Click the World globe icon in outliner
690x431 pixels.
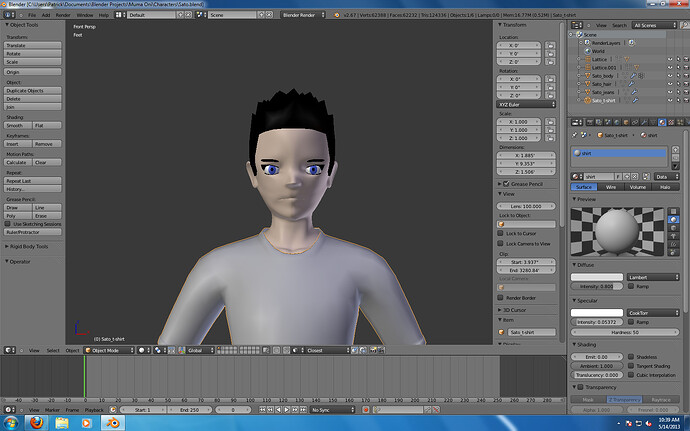click(x=587, y=51)
